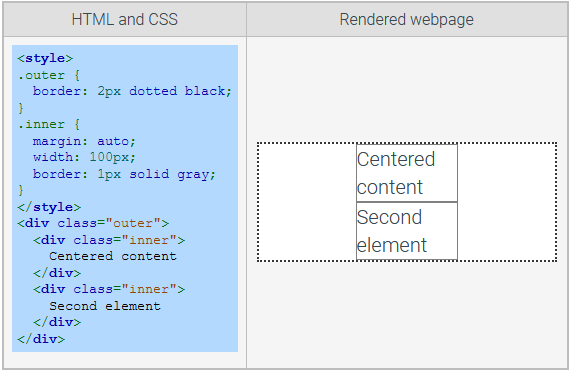Click the 'HTML and CSS' column header
The image size is (570, 370).
125,19
